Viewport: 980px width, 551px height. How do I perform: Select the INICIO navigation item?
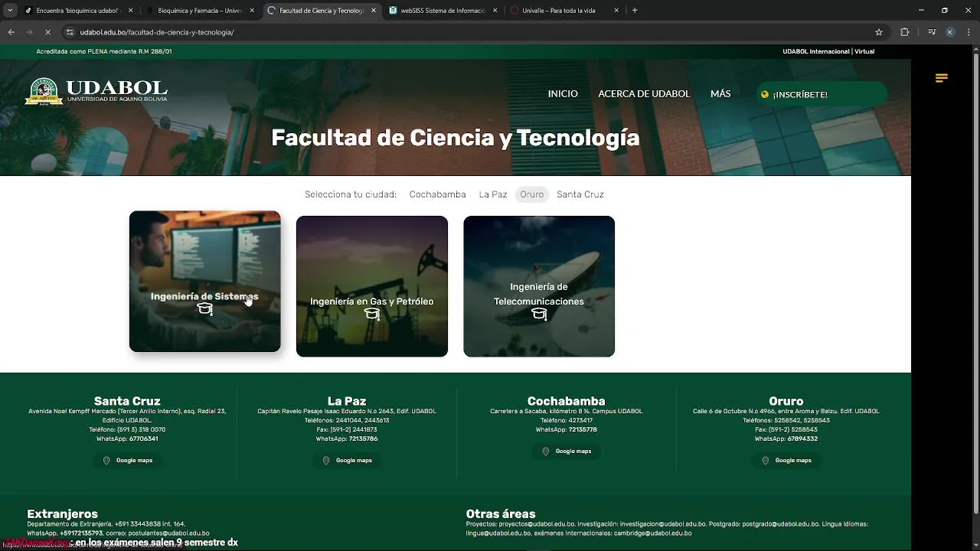pyautogui.click(x=563, y=94)
